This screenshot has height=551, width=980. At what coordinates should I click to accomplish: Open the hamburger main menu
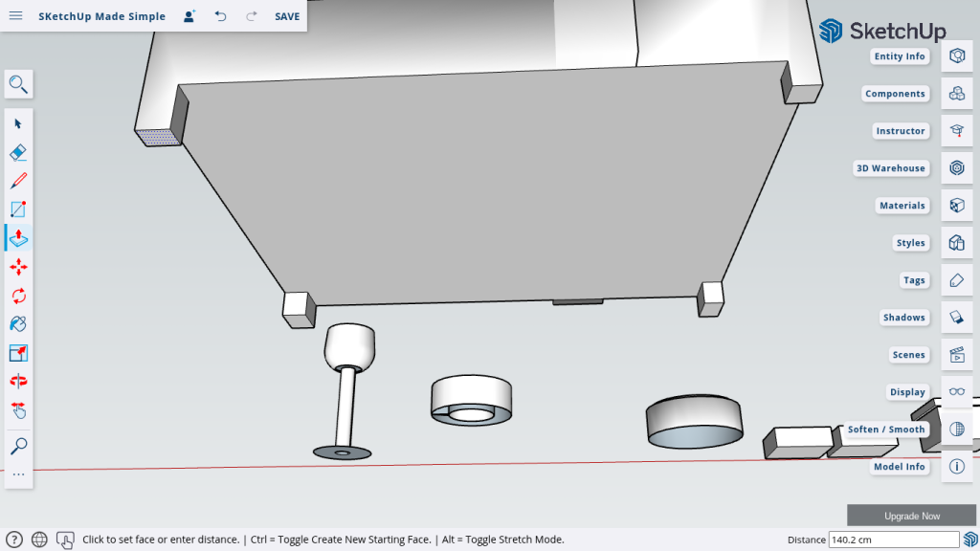(16, 16)
